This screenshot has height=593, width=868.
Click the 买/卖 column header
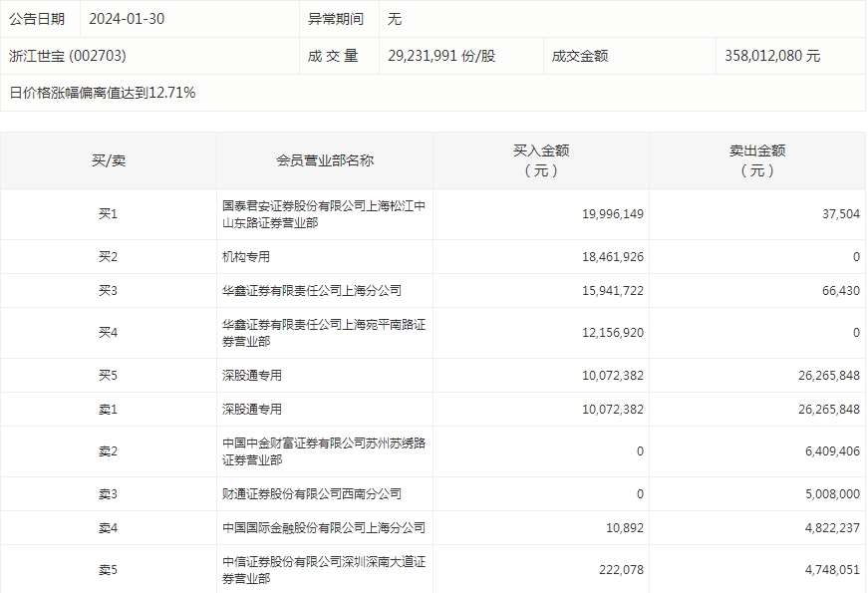[x=109, y=160]
